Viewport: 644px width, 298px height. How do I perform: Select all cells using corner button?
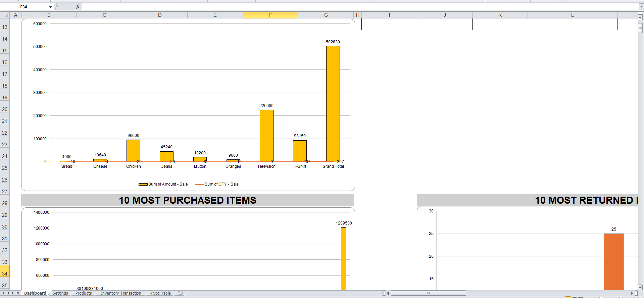point(5,15)
